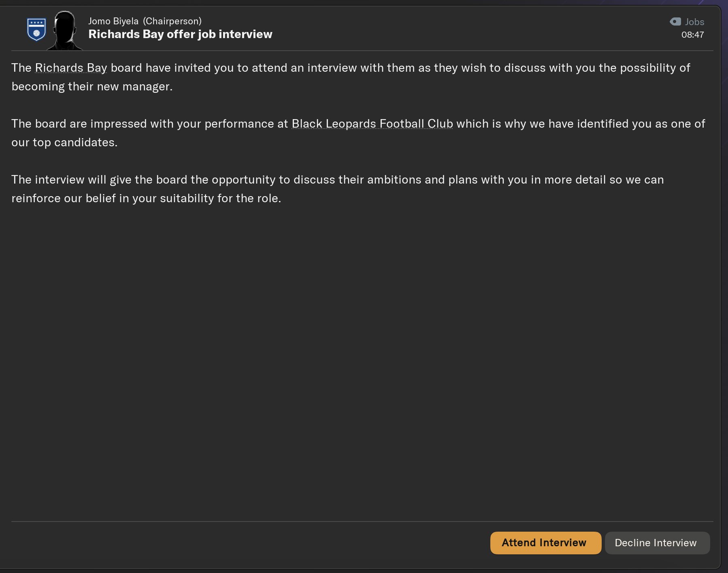Click the sentence mentioning top candidates
This screenshot has width=728, height=573.
tap(358, 133)
